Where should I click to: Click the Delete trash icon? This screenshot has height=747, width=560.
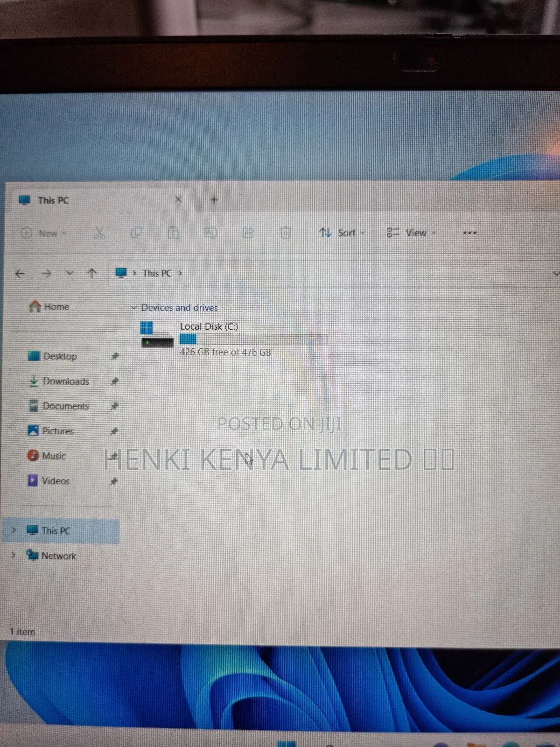pos(285,233)
